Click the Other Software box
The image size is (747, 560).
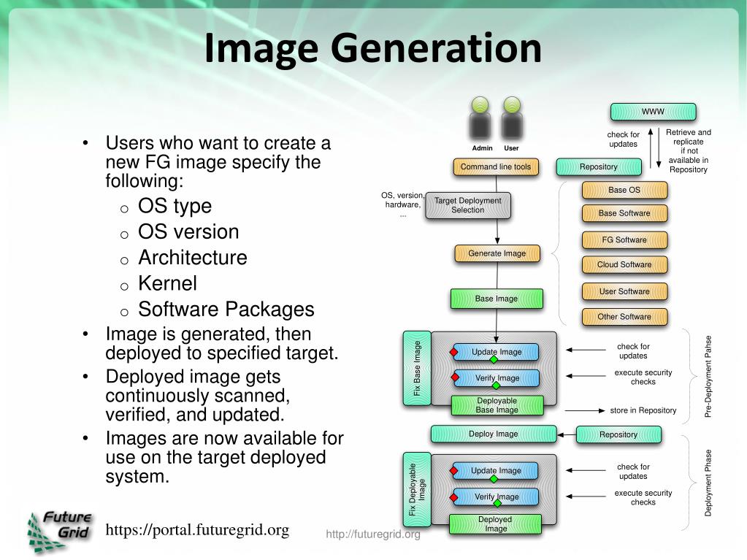point(624,317)
